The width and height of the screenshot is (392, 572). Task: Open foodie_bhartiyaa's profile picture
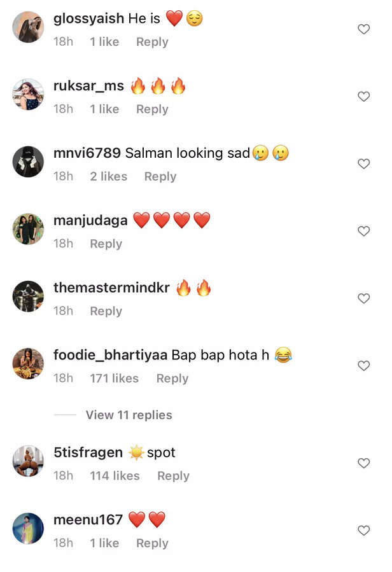(x=27, y=365)
